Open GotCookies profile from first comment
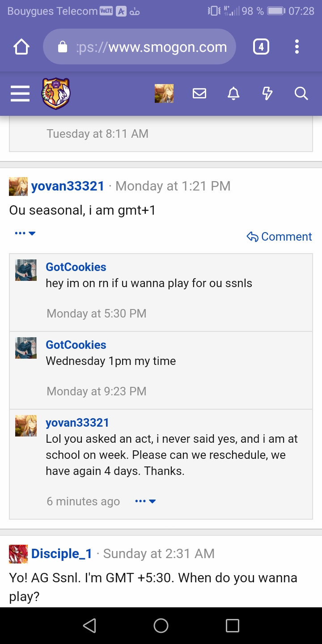This screenshot has width=322, height=644. point(76,267)
